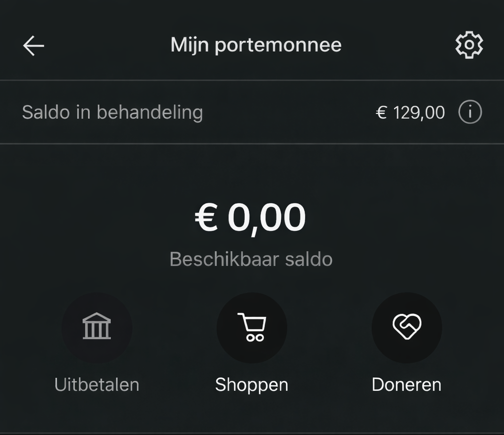Screen dimensions: 504x435
Task: Tap the shopping cart icon
Action: [x=252, y=327]
